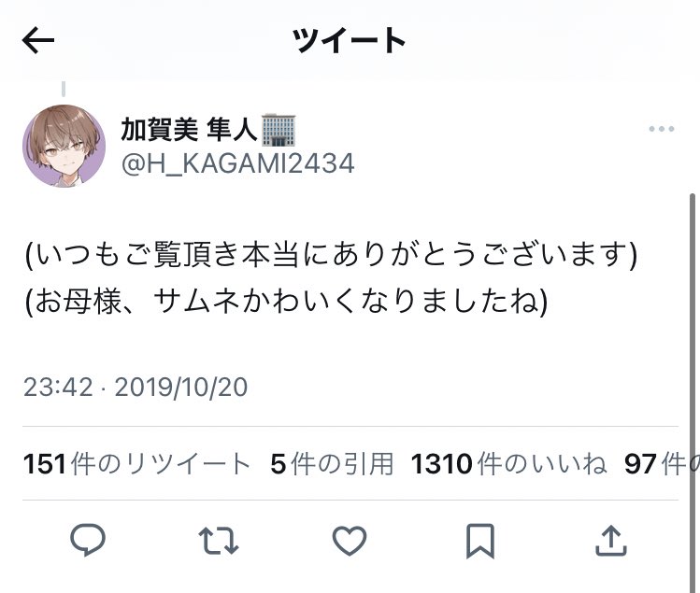Screen dimensions: 700x593
Task: Open handle @H_KAGAMI2434
Action: click(x=238, y=163)
